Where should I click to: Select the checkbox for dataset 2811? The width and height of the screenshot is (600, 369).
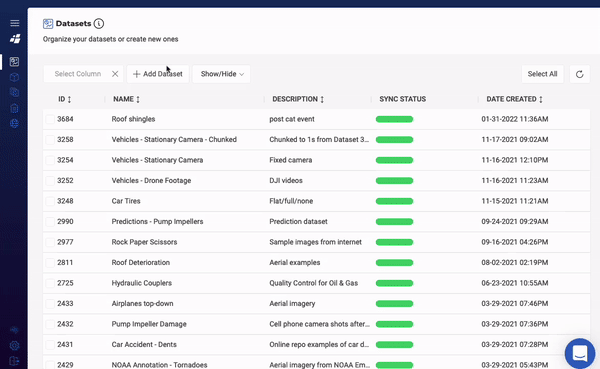pos(50,263)
